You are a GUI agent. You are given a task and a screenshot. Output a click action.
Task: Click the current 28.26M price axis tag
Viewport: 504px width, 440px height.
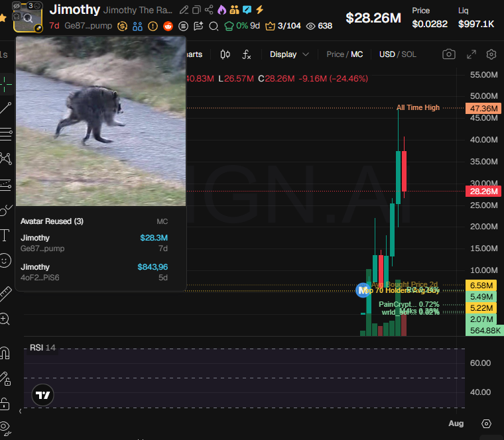483,192
